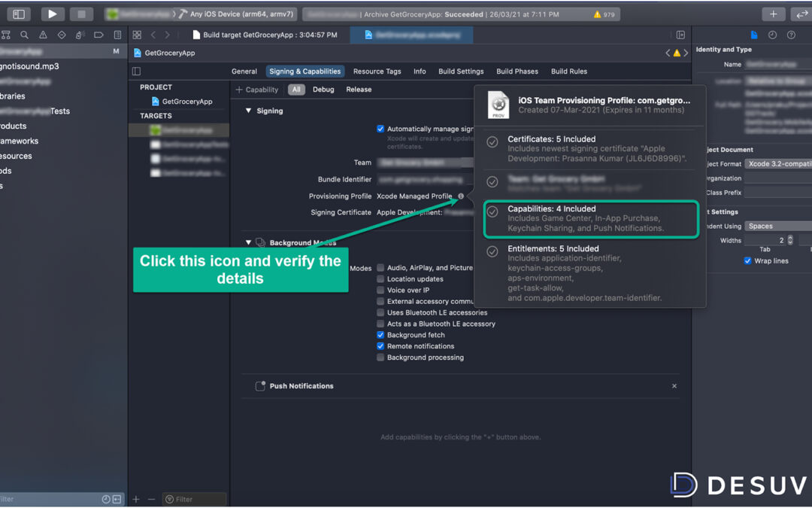Collapse the Signing section triangle
The height and width of the screenshot is (508, 812).
pos(249,111)
